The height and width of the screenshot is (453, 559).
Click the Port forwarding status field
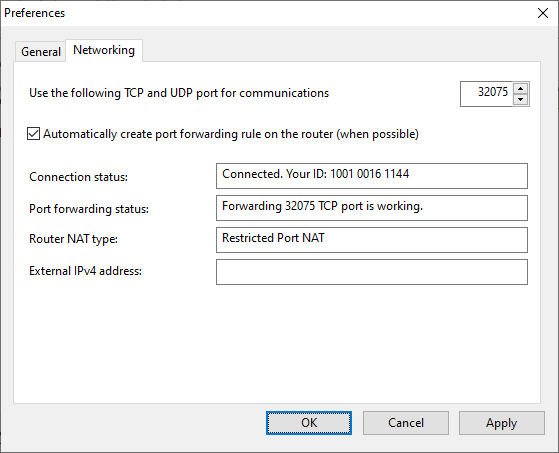pyautogui.click(x=371, y=208)
